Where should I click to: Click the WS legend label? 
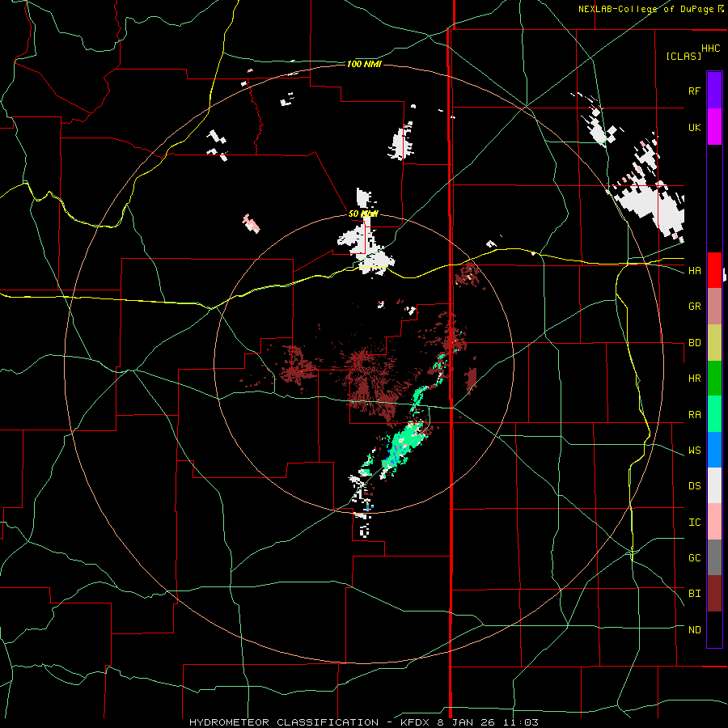pyautogui.click(x=694, y=451)
